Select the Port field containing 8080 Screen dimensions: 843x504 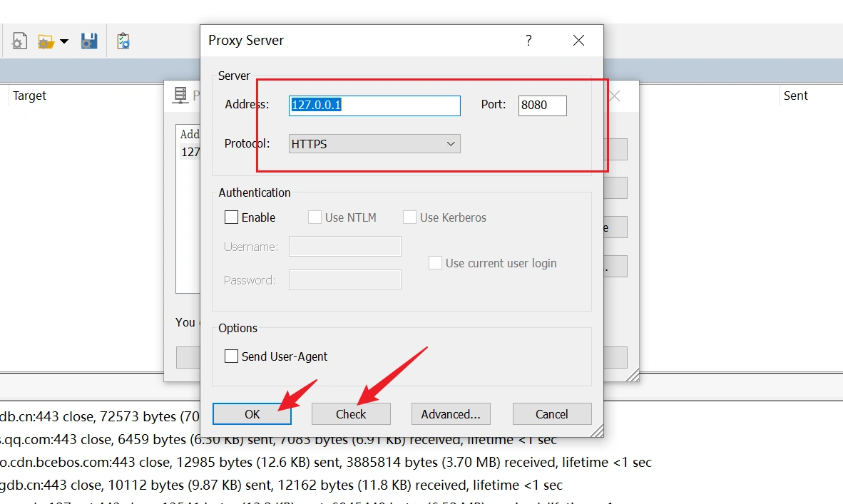pyautogui.click(x=542, y=106)
